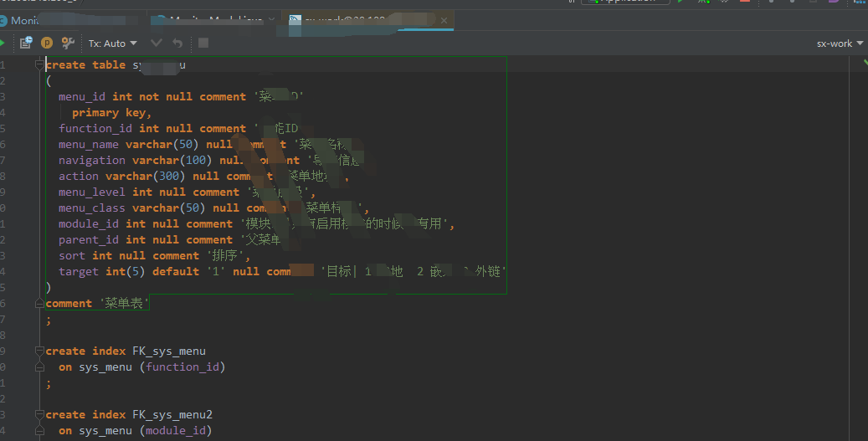Image resolution: width=868 pixels, height=441 pixels.
Task: Click 'varchar(100)' type text
Action: click(x=172, y=161)
